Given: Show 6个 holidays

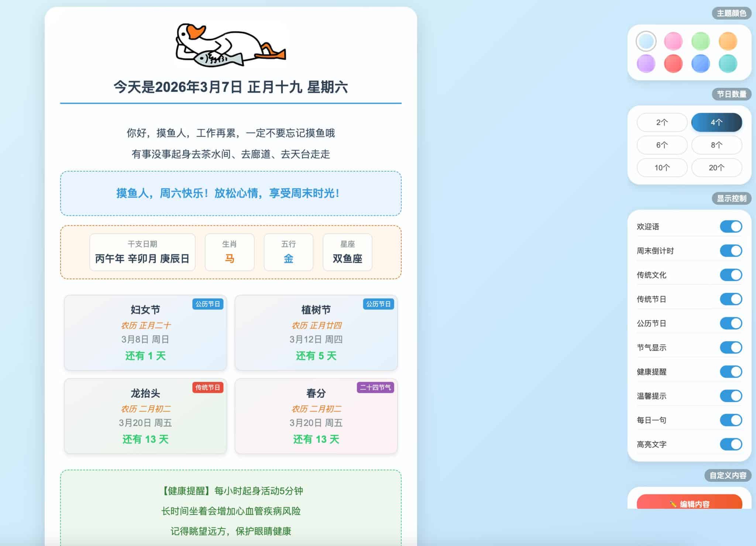Looking at the screenshot, I should coord(662,145).
